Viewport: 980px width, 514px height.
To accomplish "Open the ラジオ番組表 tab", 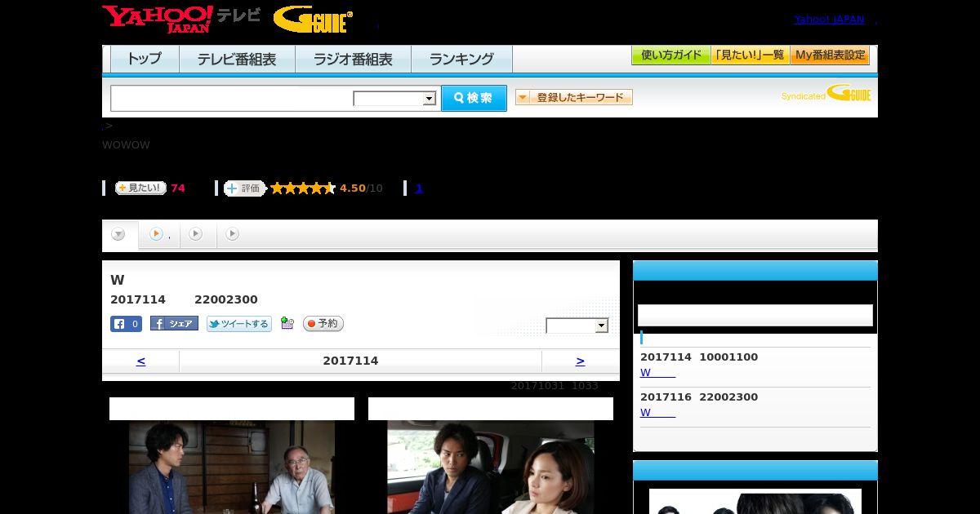I will click(353, 59).
